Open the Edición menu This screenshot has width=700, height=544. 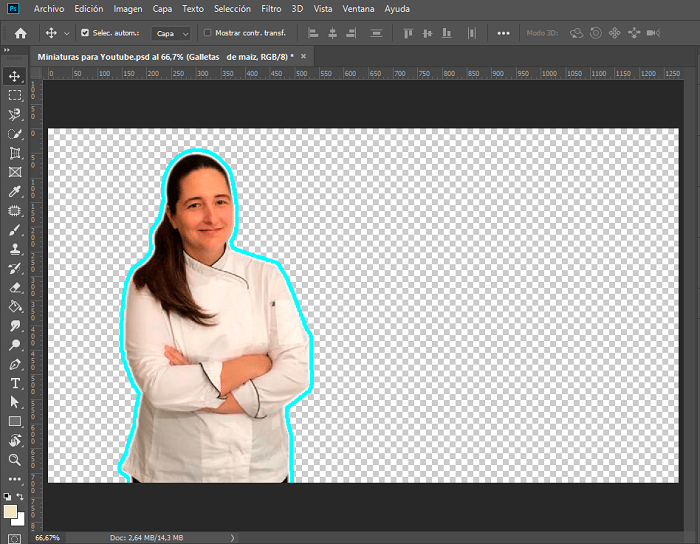click(x=89, y=9)
